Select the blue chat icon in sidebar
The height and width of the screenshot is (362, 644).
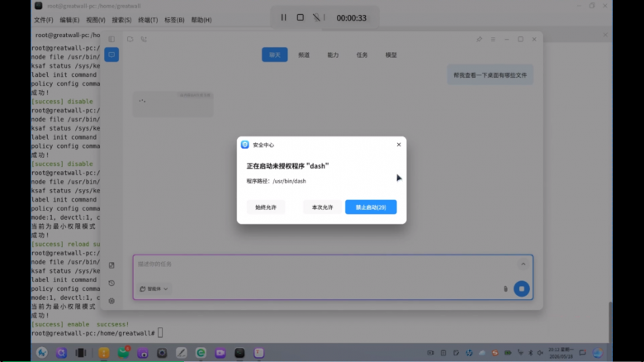click(111, 55)
